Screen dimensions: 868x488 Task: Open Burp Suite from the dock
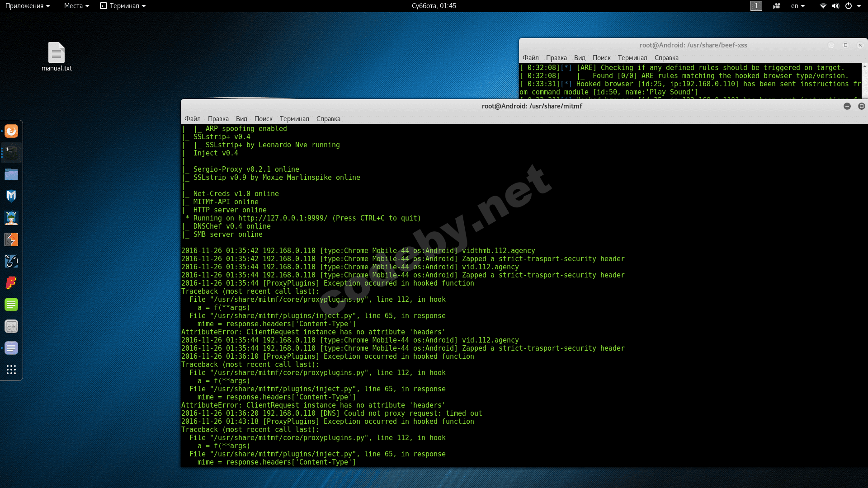click(x=11, y=239)
